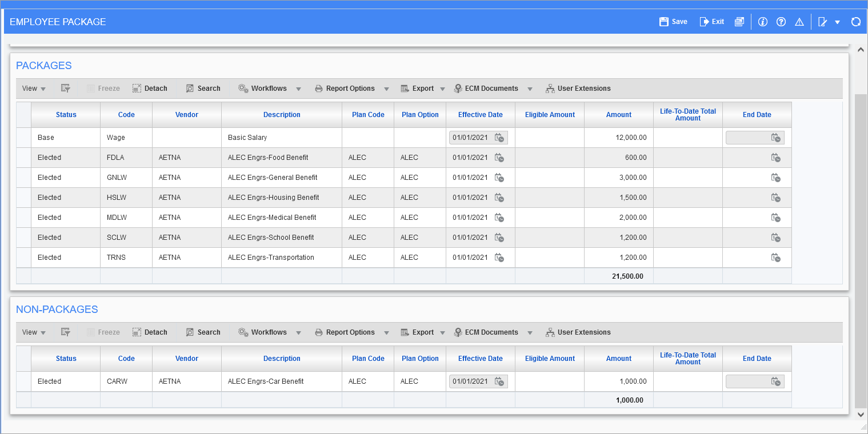868x434 pixels.
Task: Click the warning triangle icon
Action: tap(799, 22)
